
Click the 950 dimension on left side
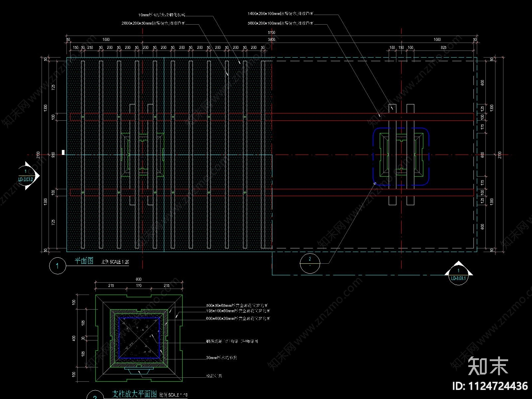[x=53, y=155]
